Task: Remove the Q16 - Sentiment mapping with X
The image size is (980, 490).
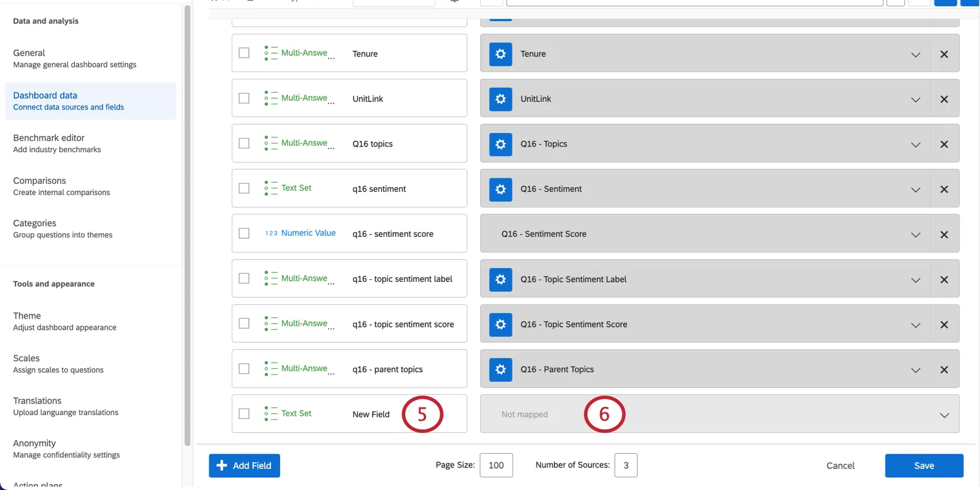Action: point(944,189)
